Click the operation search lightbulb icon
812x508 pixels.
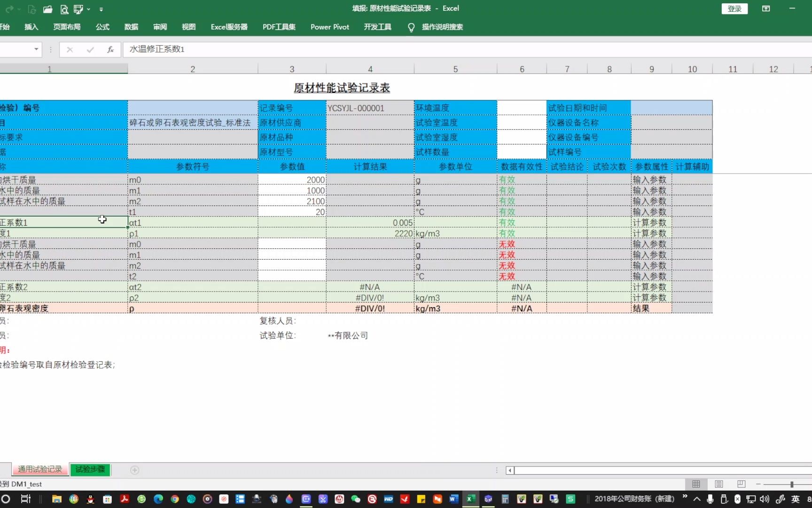[x=411, y=27]
